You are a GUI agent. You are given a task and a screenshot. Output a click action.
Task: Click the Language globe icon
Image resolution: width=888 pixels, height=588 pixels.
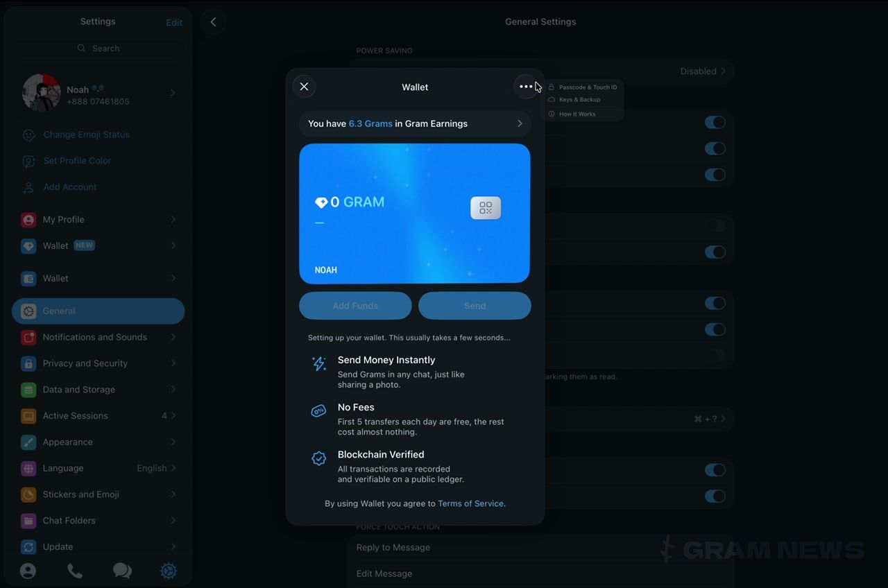point(28,469)
